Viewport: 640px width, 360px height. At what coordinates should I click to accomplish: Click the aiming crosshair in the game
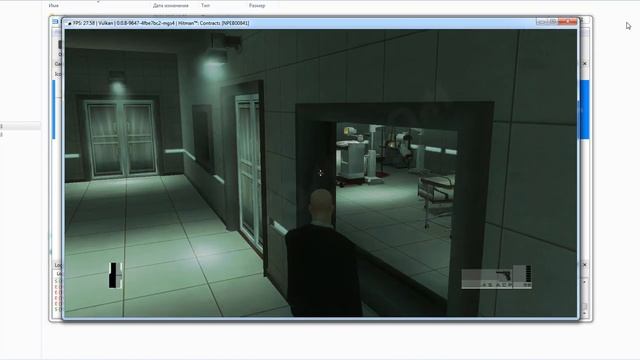click(320, 173)
